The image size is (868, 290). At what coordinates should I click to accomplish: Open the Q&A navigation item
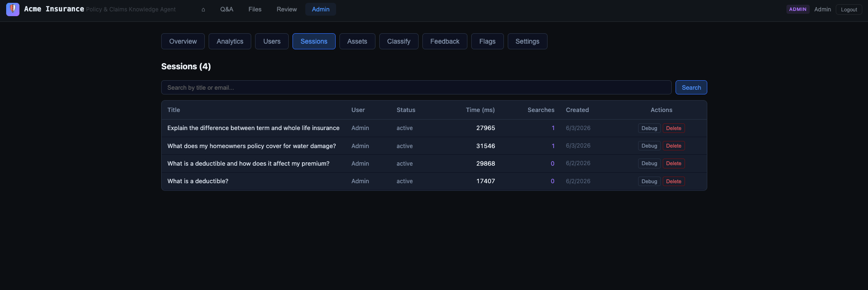[x=227, y=9]
